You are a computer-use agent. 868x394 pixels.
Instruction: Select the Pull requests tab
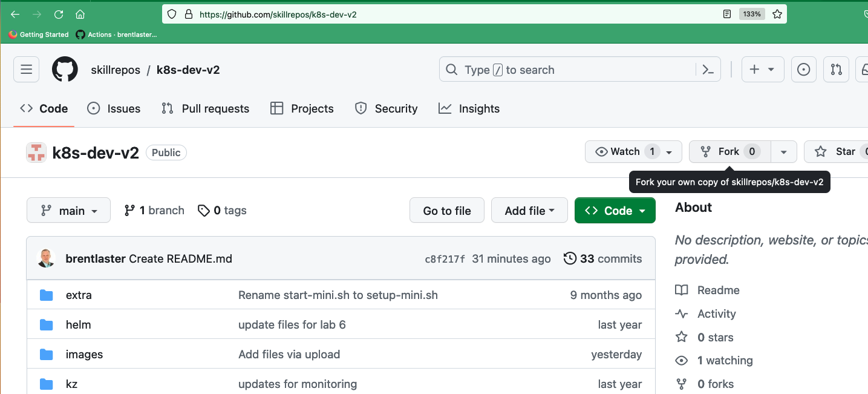(x=205, y=108)
